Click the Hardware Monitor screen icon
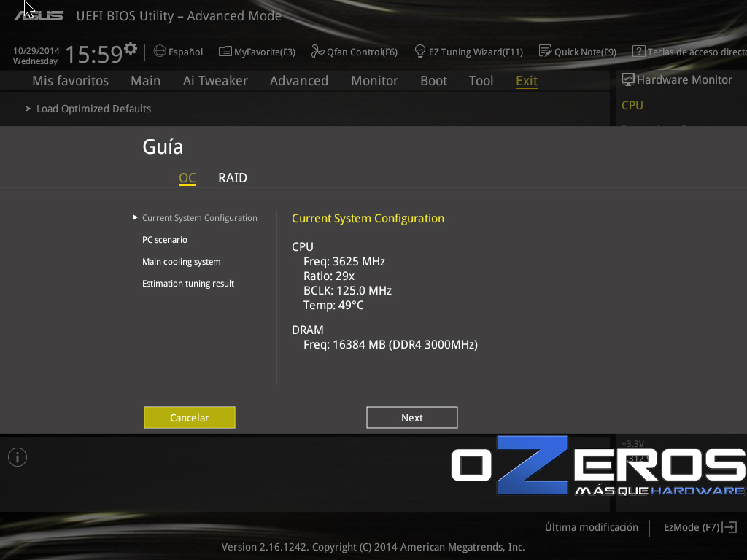 pos(628,80)
